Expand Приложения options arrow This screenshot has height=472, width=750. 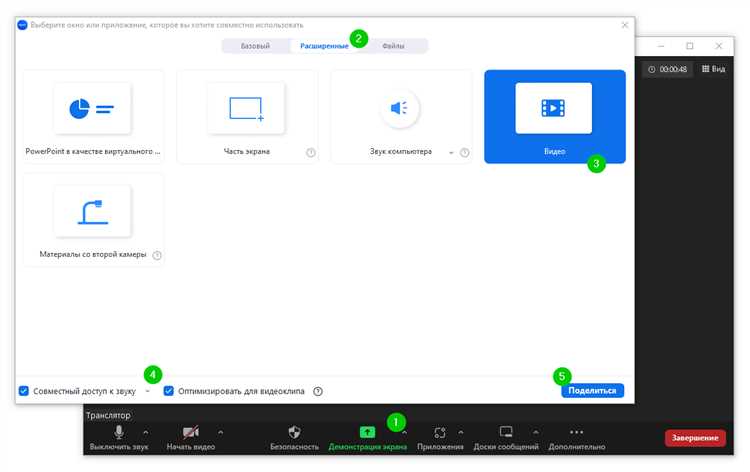[x=461, y=432]
